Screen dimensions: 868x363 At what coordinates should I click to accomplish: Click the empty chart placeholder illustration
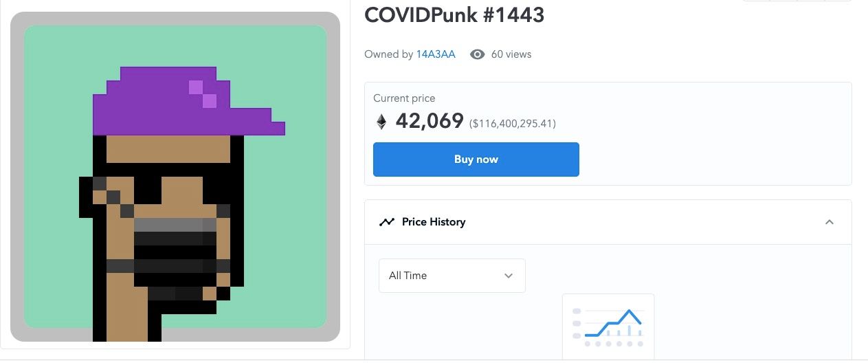pyautogui.click(x=608, y=327)
